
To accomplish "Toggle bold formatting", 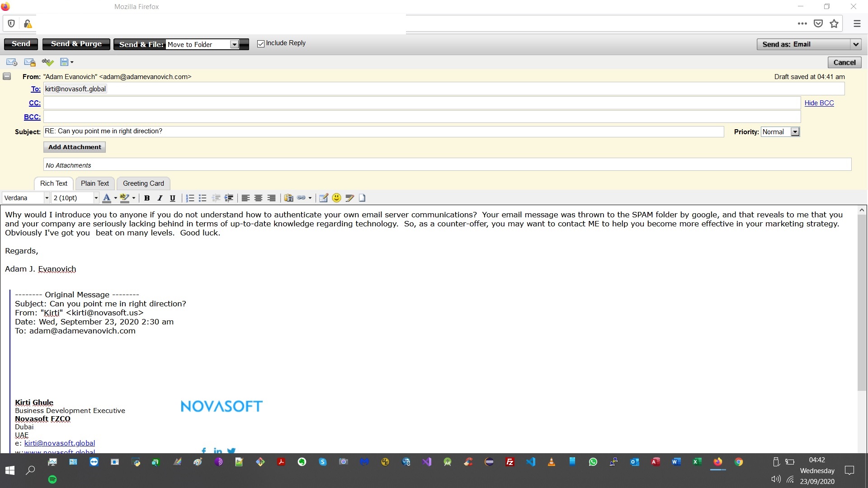I will 147,198.
